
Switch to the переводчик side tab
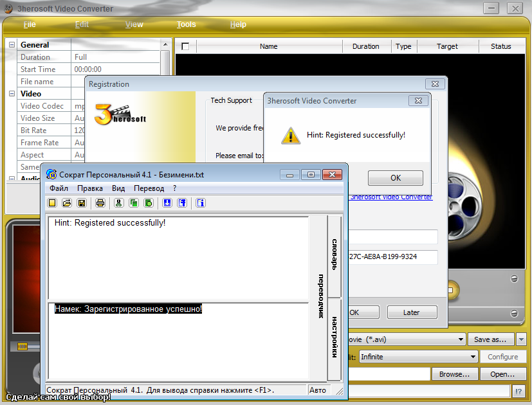[x=320, y=296]
